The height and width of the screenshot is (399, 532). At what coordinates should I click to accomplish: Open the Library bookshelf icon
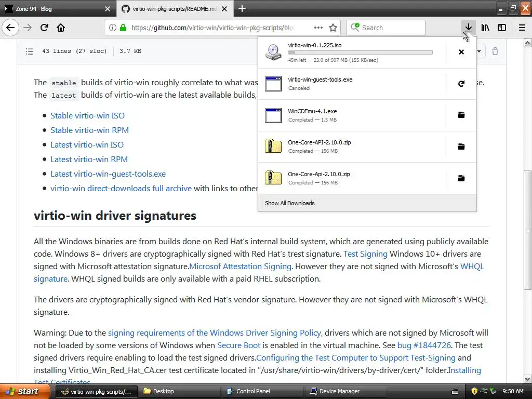pos(485,28)
